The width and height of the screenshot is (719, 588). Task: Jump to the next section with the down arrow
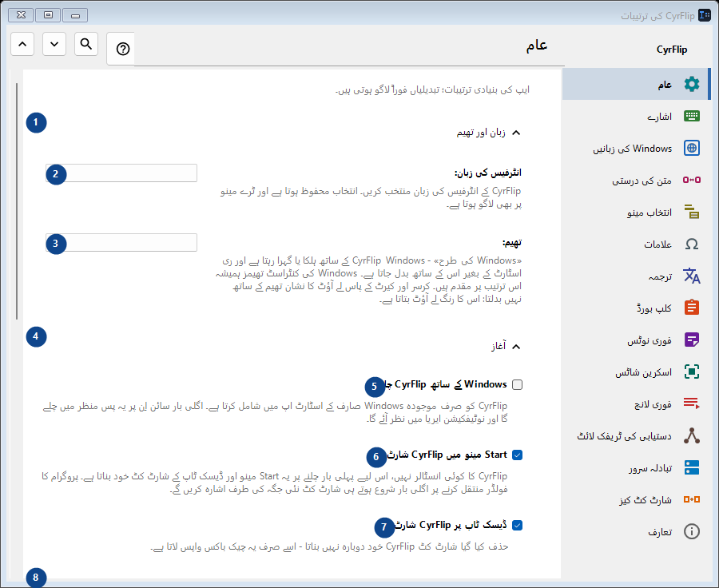tap(54, 44)
